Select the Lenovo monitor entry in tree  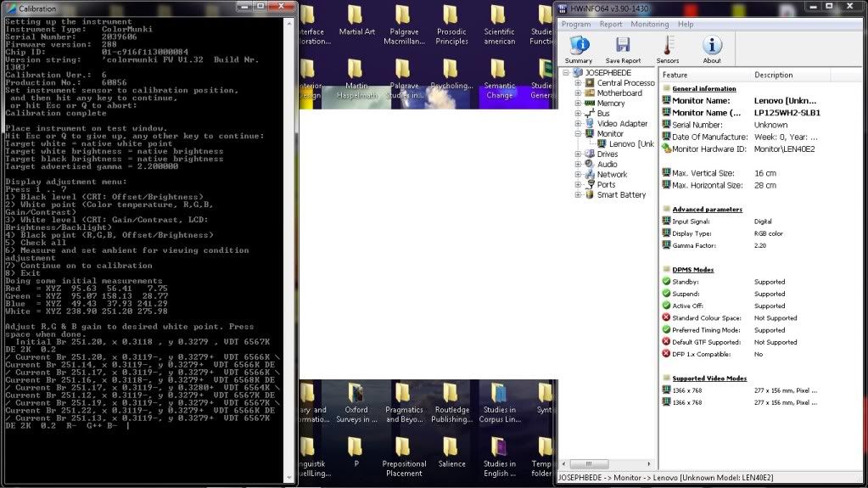[x=632, y=144]
